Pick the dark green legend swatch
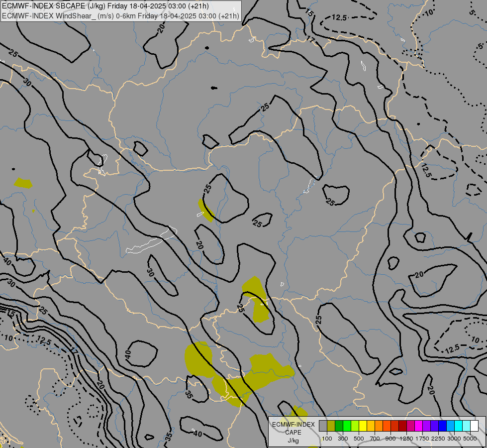The width and height of the screenshot is (487, 448). coord(339,426)
